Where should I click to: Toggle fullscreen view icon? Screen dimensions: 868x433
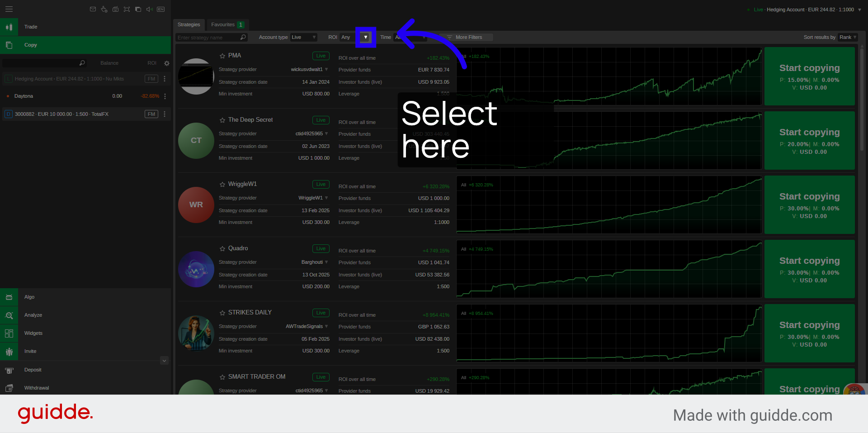pos(127,9)
